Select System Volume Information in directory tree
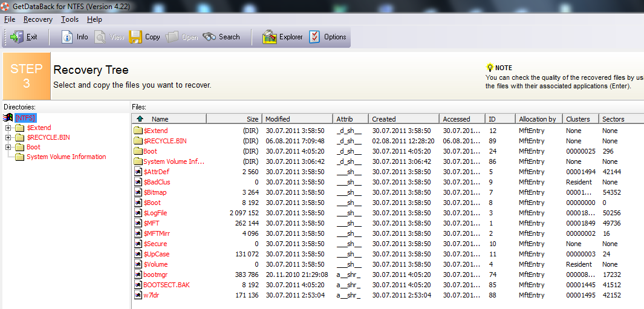 (66, 157)
